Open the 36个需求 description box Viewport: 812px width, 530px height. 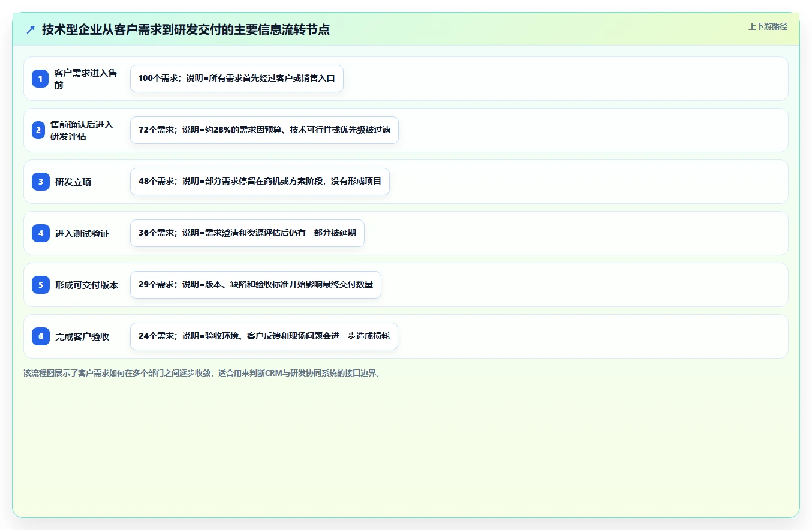pos(247,233)
